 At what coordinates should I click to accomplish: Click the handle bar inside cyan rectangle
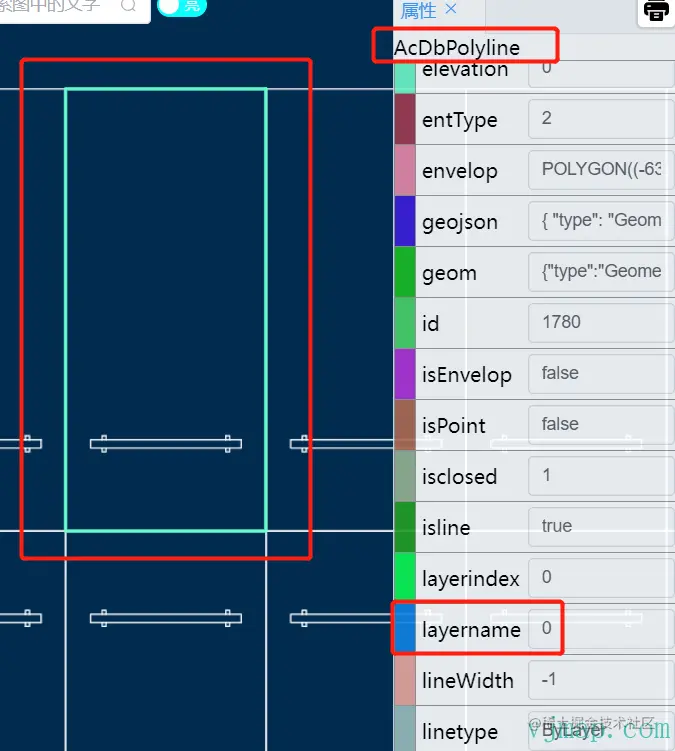tap(166, 444)
